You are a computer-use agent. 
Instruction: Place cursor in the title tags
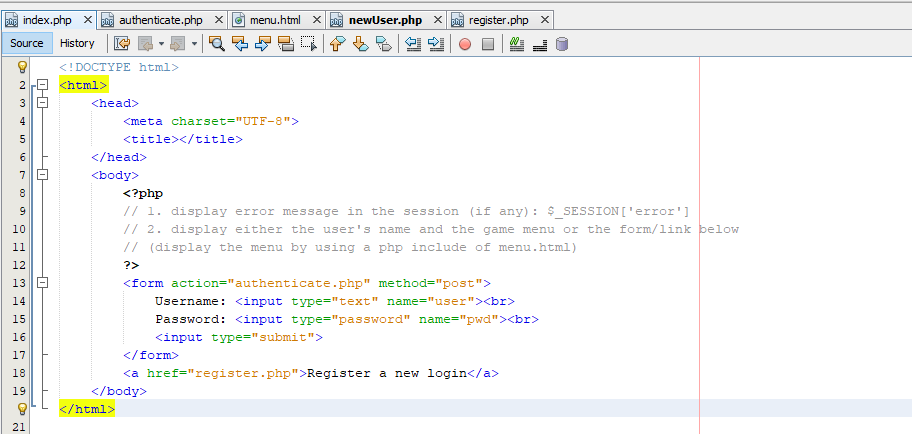[183, 140]
